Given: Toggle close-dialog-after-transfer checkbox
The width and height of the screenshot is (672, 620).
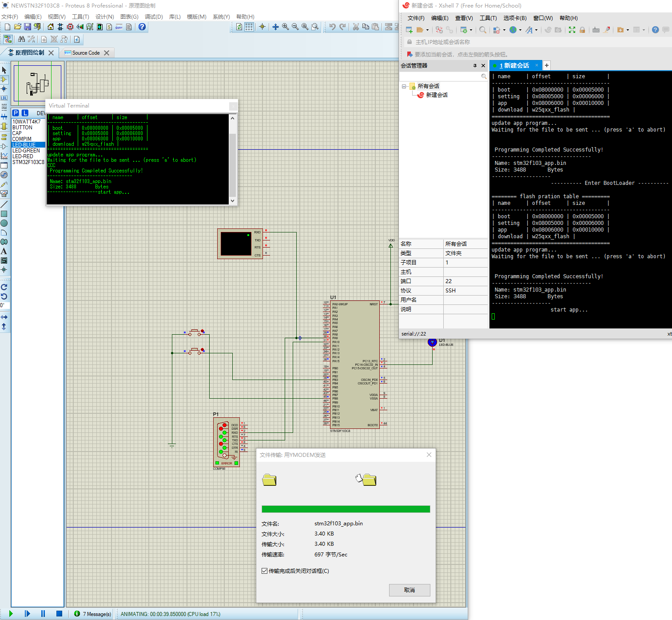Looking at the screenshot, I should pos(264,571).
